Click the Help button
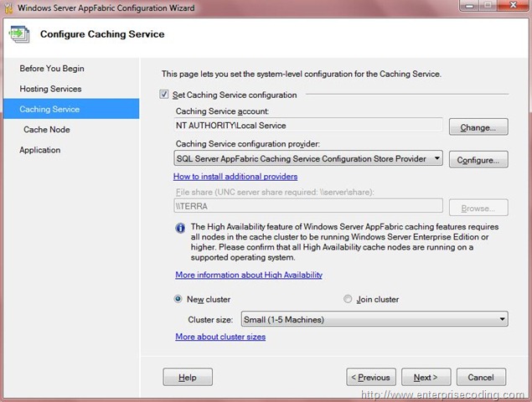This screenshot has height=402, width=532. tap(188, 377)
